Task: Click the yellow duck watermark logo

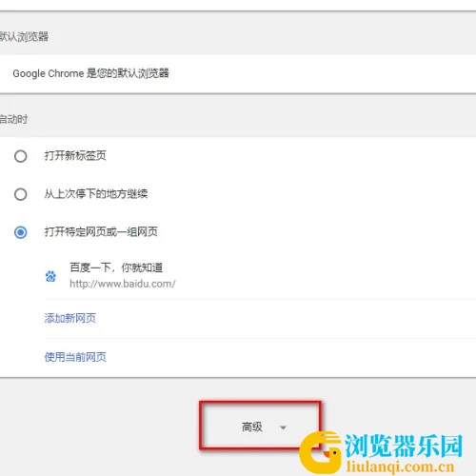Action: (x=320, y=452)
